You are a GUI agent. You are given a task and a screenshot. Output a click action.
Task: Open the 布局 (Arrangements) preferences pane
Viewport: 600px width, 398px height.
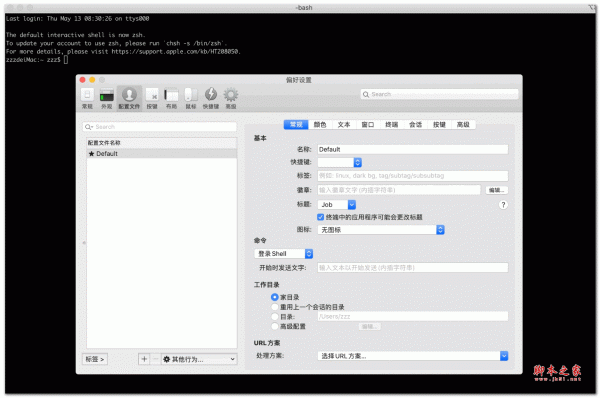tap(171, 98)
